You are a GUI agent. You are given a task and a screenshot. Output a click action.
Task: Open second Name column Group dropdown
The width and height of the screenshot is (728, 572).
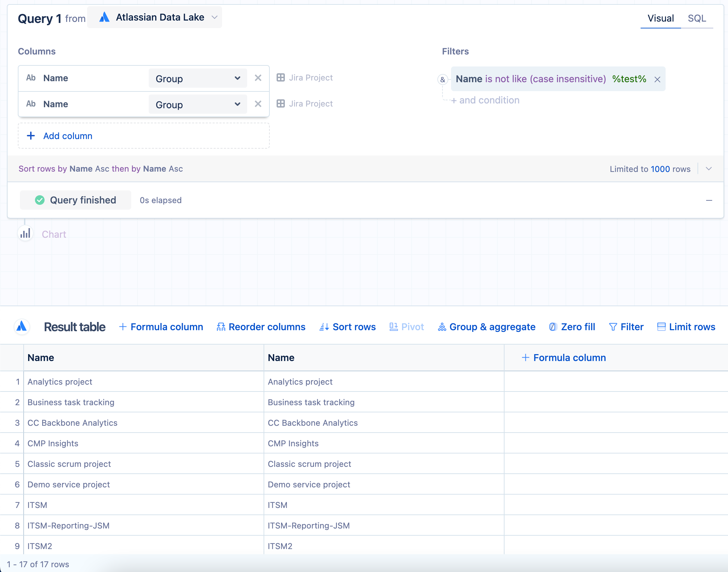pyautogui.click(x=198, y=104)
